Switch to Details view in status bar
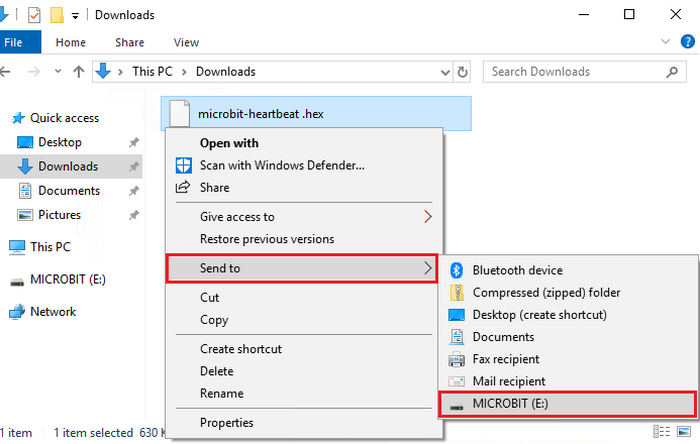The image size is (700, 444). tap(662, 432)
